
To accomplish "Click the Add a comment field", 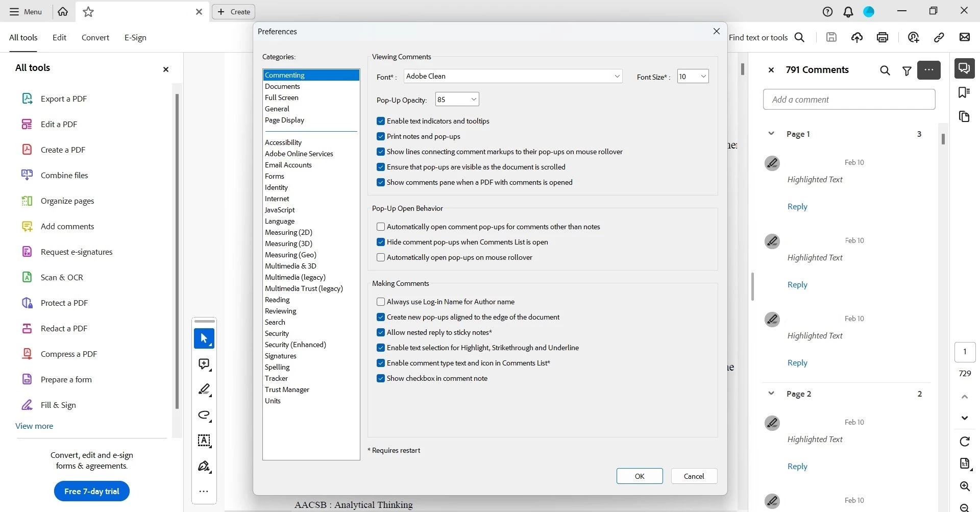I will 849,100.
